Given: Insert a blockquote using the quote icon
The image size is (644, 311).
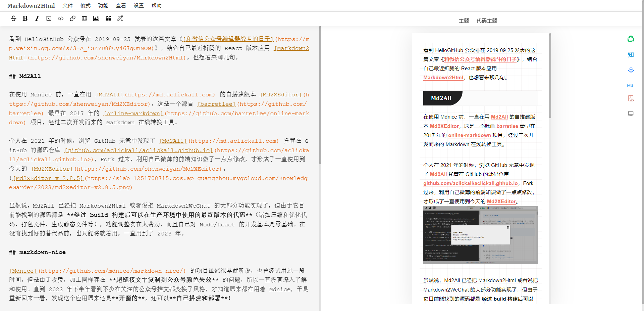Looking at the screenshot, I should (x=108, y=18).
